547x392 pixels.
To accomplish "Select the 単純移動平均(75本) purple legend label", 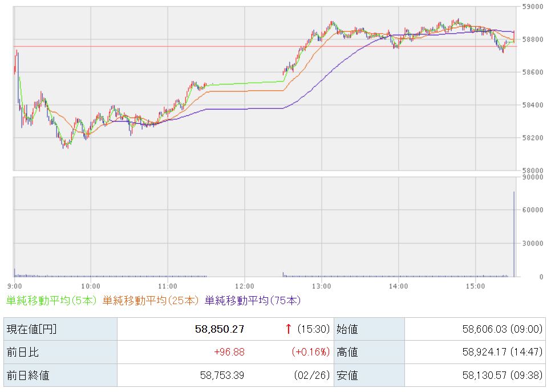I will [253, 300].
